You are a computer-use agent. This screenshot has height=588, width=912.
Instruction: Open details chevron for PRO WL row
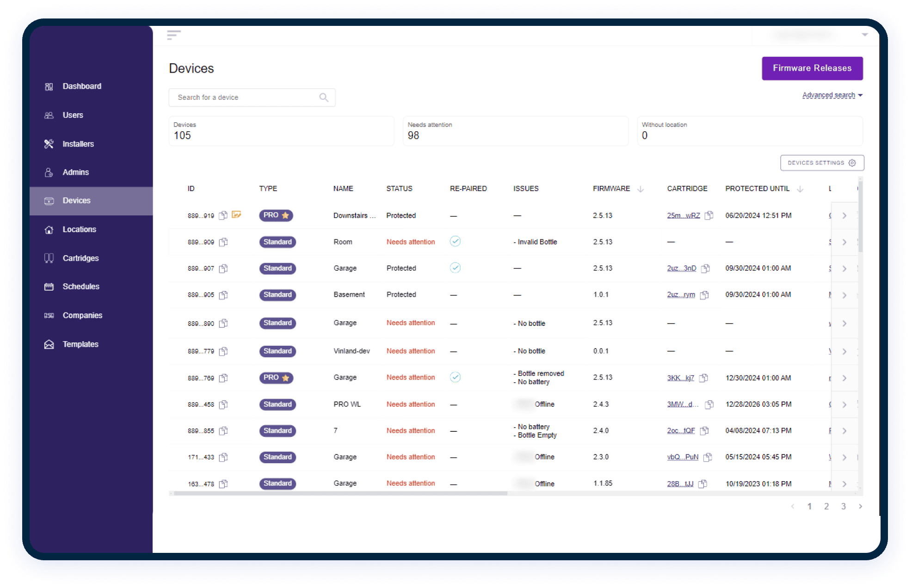(844, 405)
